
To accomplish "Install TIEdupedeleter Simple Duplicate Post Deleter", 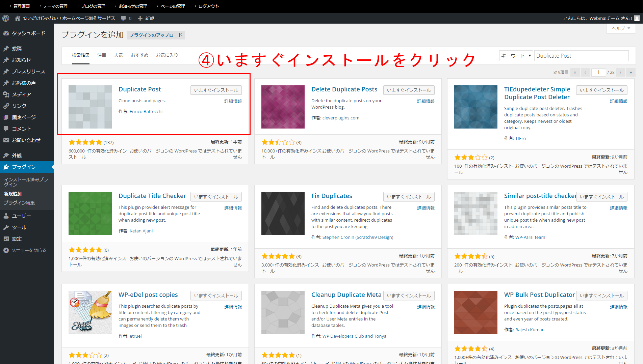I will click(x=602, y=90).
